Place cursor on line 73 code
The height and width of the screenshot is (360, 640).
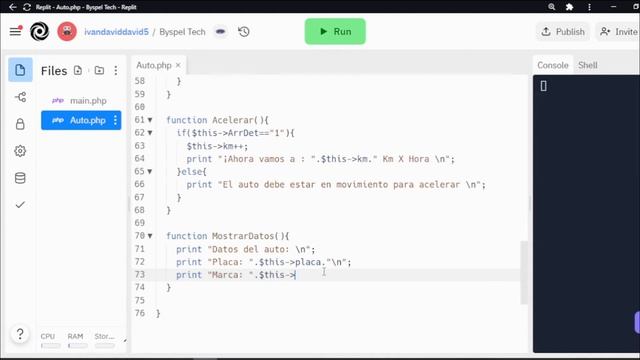click(236, 275)
